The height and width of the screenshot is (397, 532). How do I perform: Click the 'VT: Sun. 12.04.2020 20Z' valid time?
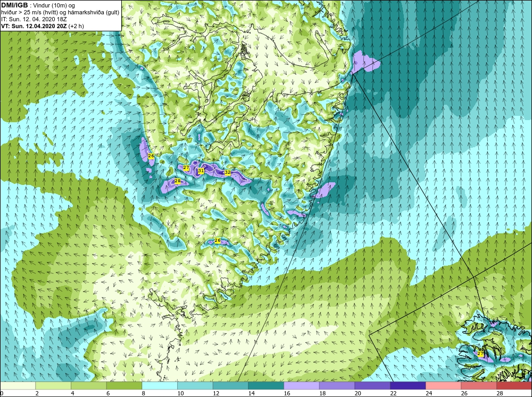(x=34, y=26)
